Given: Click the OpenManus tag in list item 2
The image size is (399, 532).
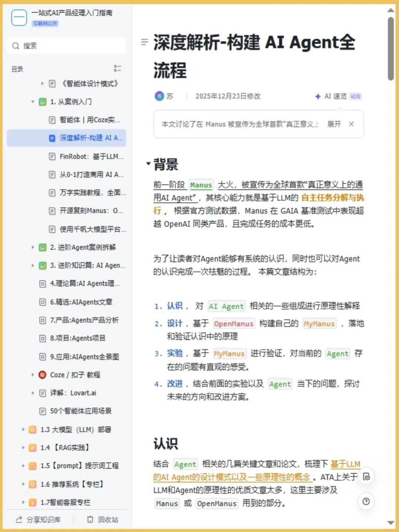Looking at the screenshot, I should [x=233, y=324].
